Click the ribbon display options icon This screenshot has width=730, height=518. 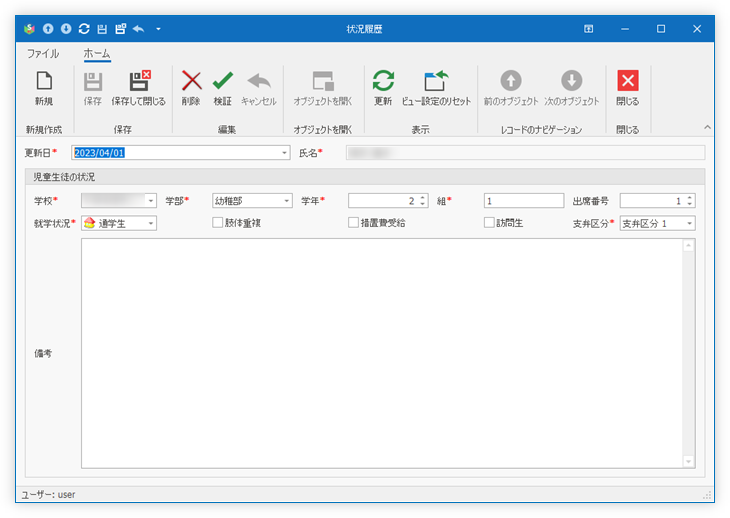click(x=588, y=29)
